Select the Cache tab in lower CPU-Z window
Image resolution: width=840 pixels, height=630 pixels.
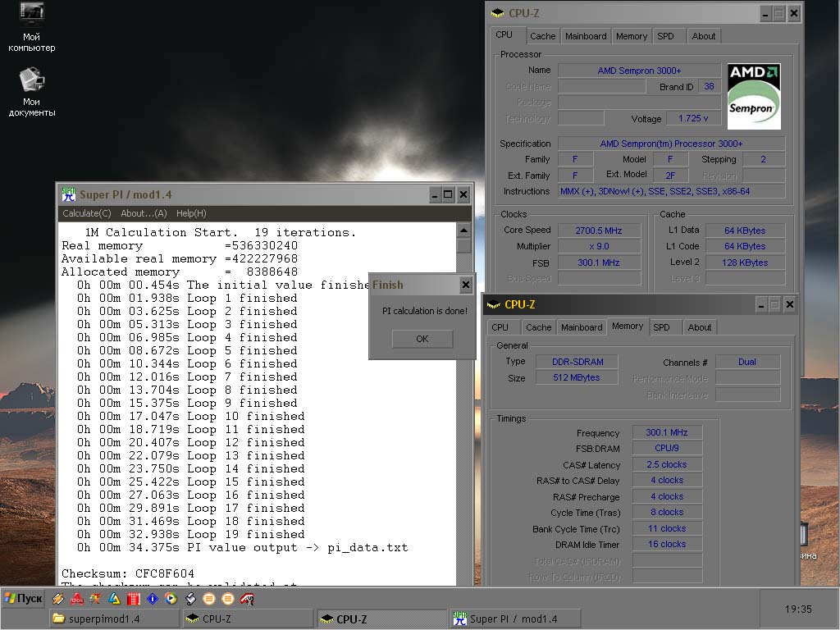coord(538,327)
